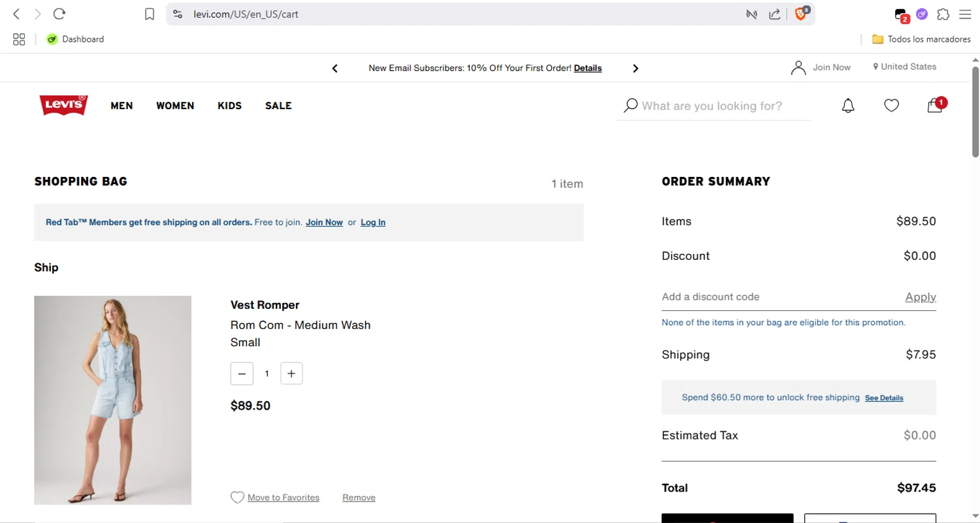This screenshot has width=980, height=523.
Task: Click the product search field
Action: click(x=719, y=106)
